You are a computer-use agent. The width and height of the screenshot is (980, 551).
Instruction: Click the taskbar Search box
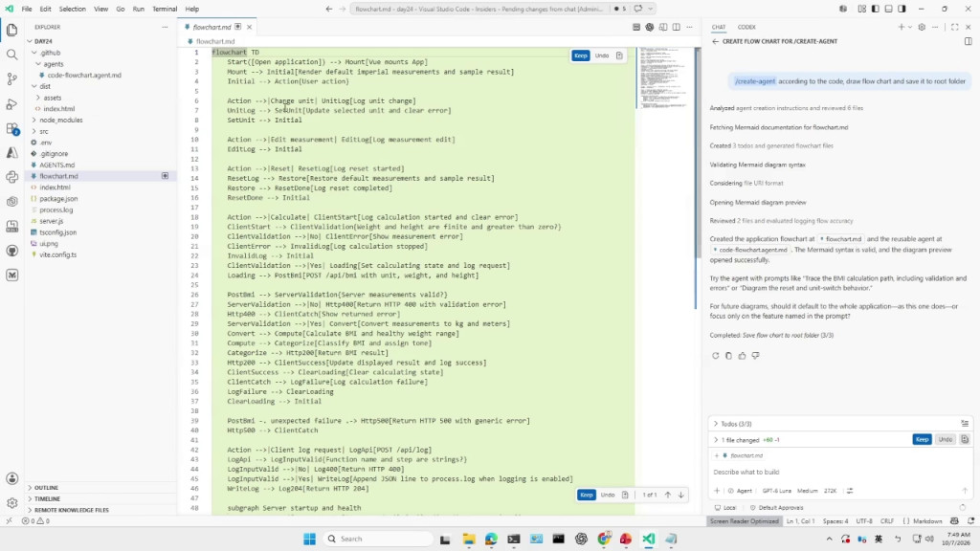pyautogui.click(x=379, y=539)
